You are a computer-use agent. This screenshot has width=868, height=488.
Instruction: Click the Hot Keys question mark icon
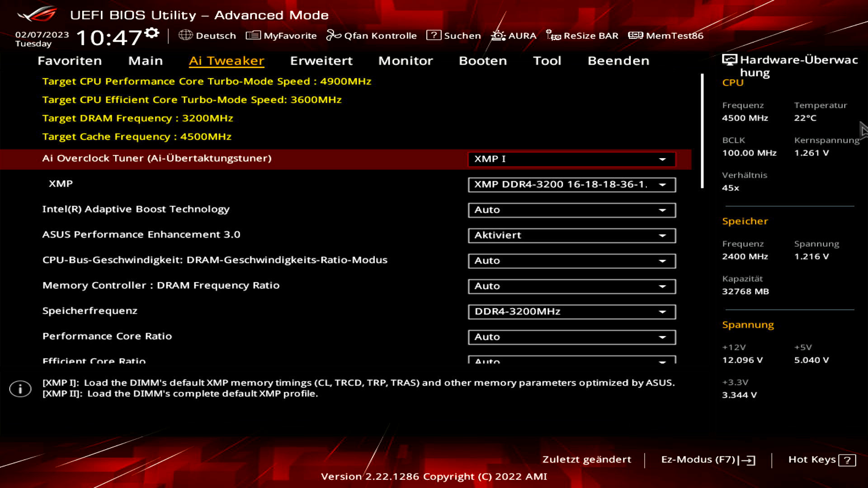847,460
